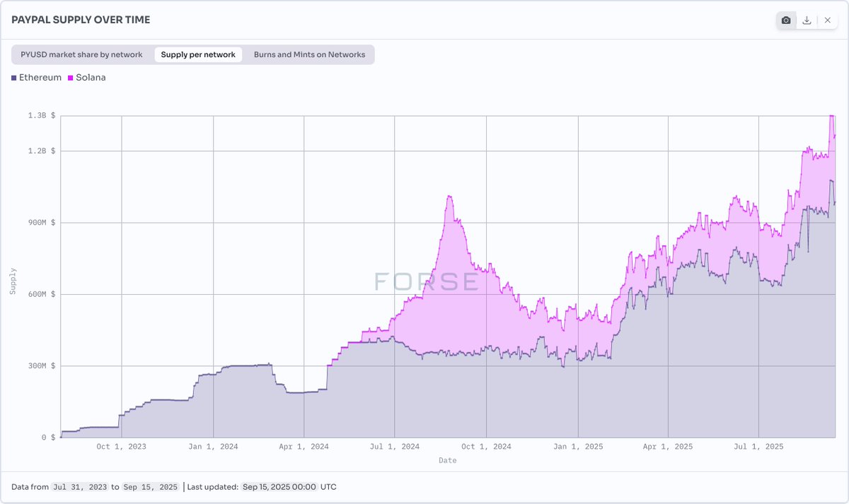Click the Apr 1, 2024 axis label

tap(304, 447)
